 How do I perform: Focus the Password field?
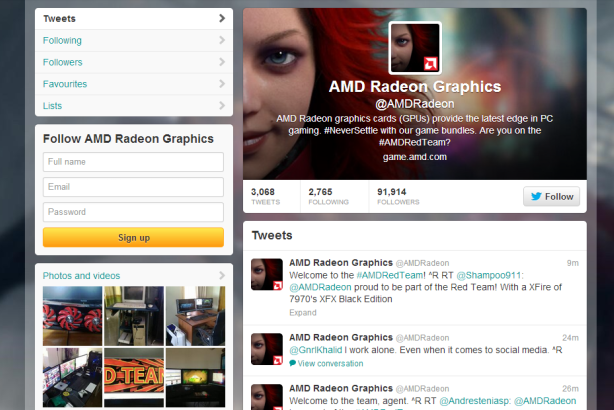point(133,212)
